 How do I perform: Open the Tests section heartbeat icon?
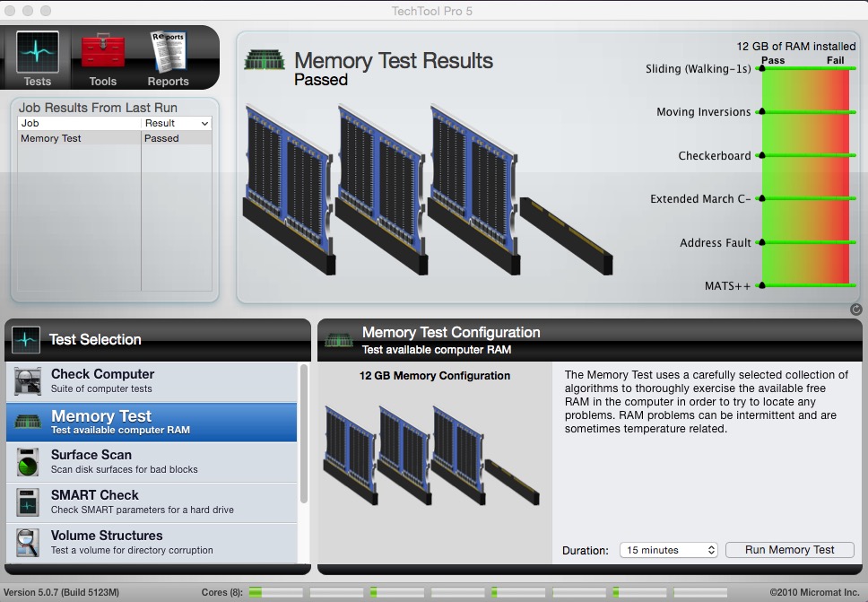[37, 53]
